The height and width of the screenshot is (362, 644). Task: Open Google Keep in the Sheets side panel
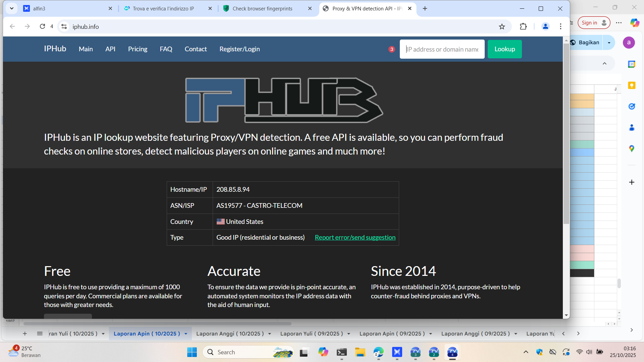632,85
